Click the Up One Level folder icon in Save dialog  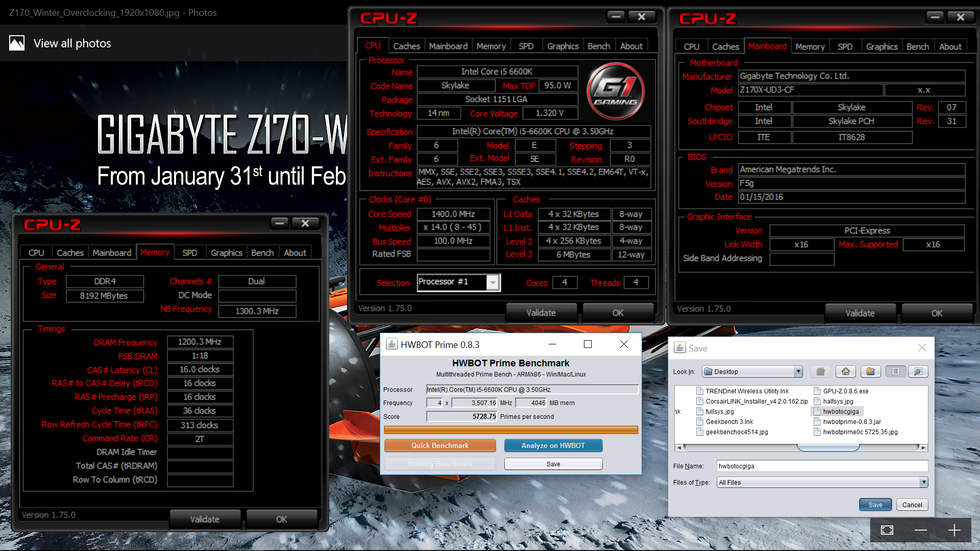pyautogui.click(x=821, y=371)
